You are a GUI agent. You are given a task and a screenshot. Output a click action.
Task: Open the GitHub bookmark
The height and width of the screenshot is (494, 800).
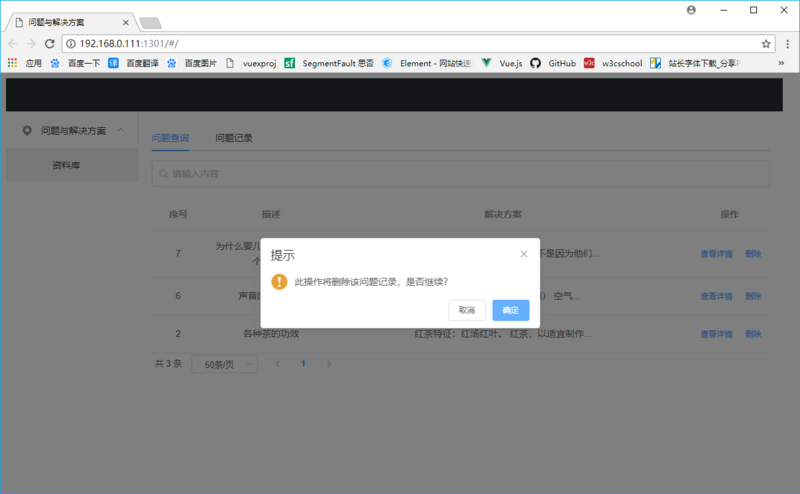click(x=553, y=63)
